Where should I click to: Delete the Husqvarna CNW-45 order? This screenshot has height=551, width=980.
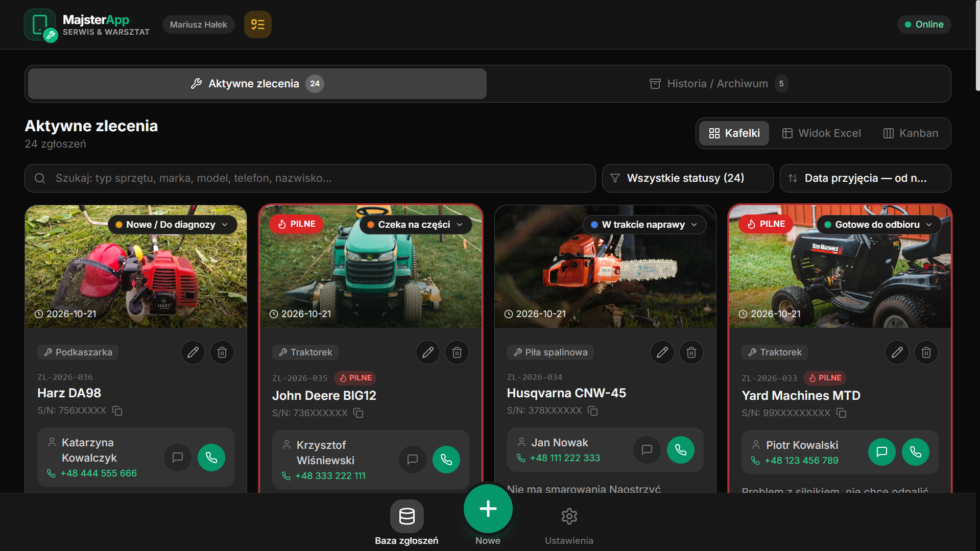[x=691, y=352]
